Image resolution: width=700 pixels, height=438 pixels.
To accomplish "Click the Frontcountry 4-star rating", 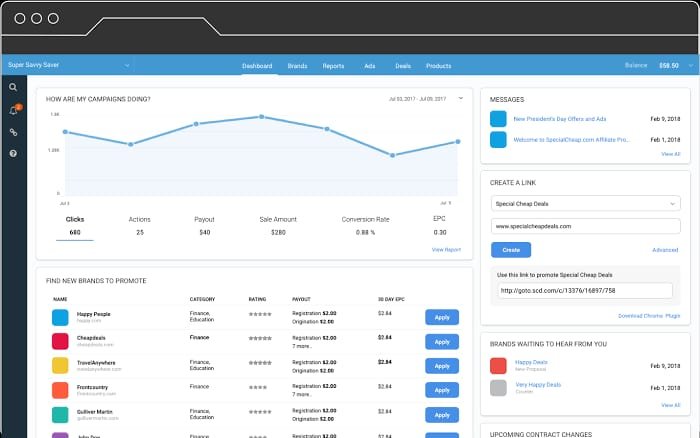I will click(261, 385).
